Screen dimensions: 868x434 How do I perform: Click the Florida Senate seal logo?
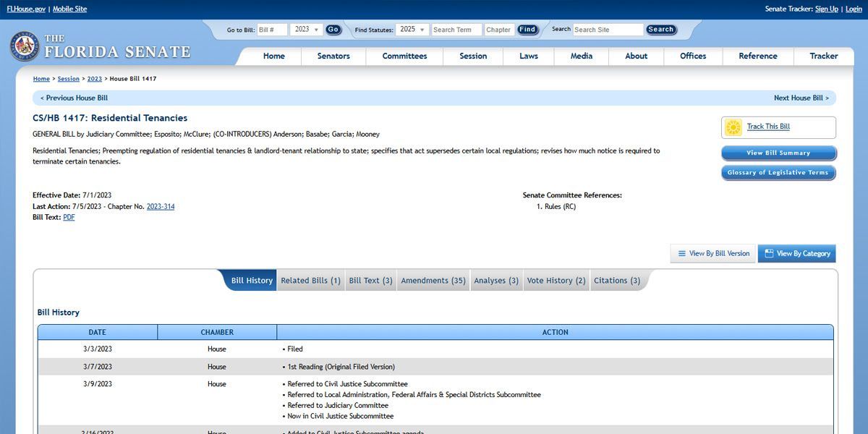click(25, 46)
